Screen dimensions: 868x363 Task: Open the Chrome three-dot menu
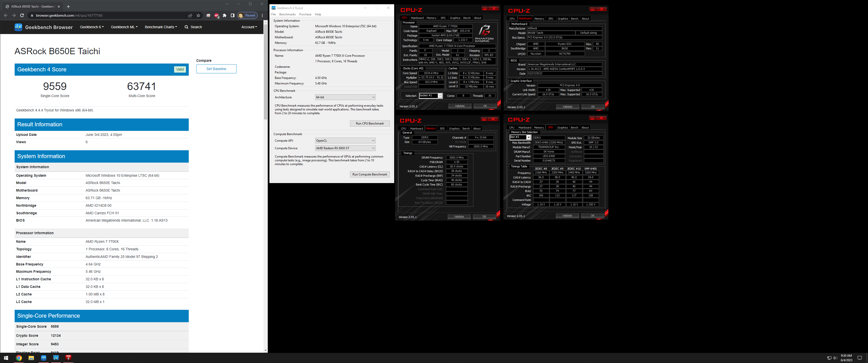[x=262, y=15]
